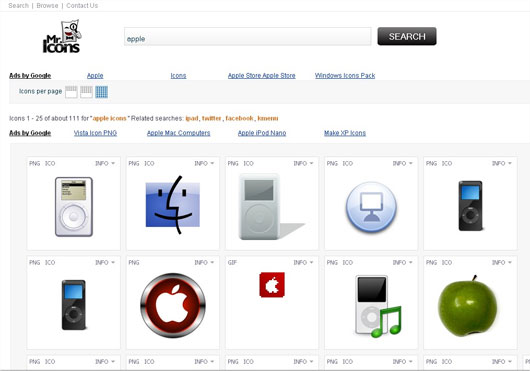Open the Mac Finder face icon
The width and height of the screenshot is (530, 371).
pyautogui.click(x=173, y=205)
